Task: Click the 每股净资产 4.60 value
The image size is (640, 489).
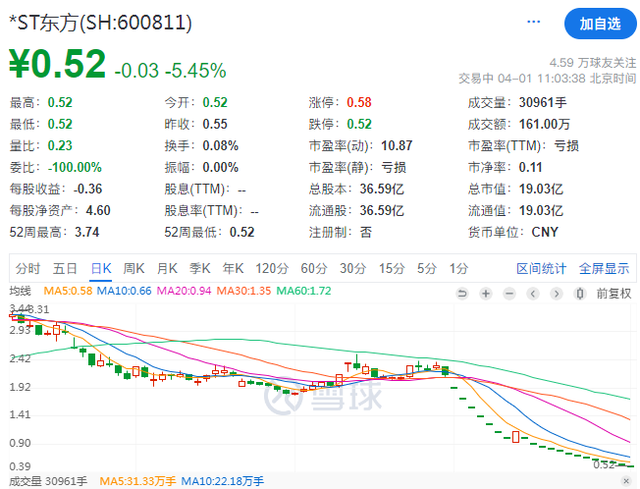Action: (98, 211)
